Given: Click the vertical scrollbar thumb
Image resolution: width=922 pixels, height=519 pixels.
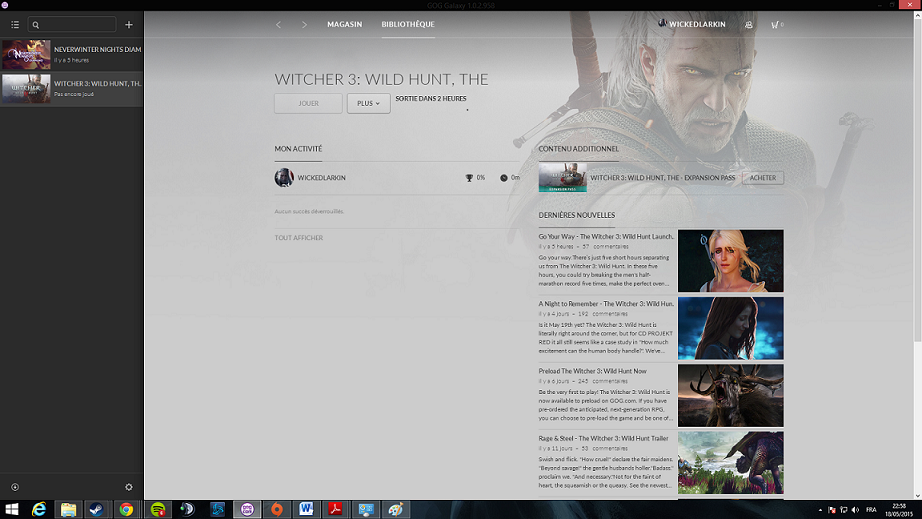Looking at the screenshot, I should coord(917,179).
